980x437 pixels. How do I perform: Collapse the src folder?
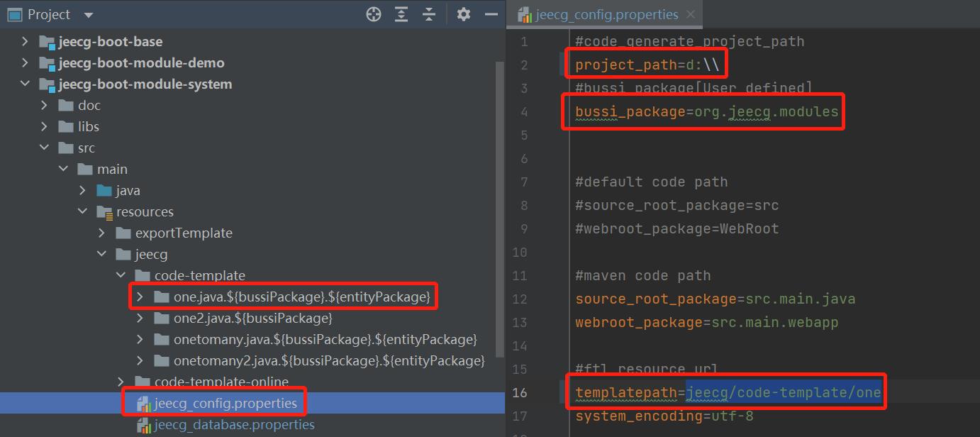[x=45, y=148]
